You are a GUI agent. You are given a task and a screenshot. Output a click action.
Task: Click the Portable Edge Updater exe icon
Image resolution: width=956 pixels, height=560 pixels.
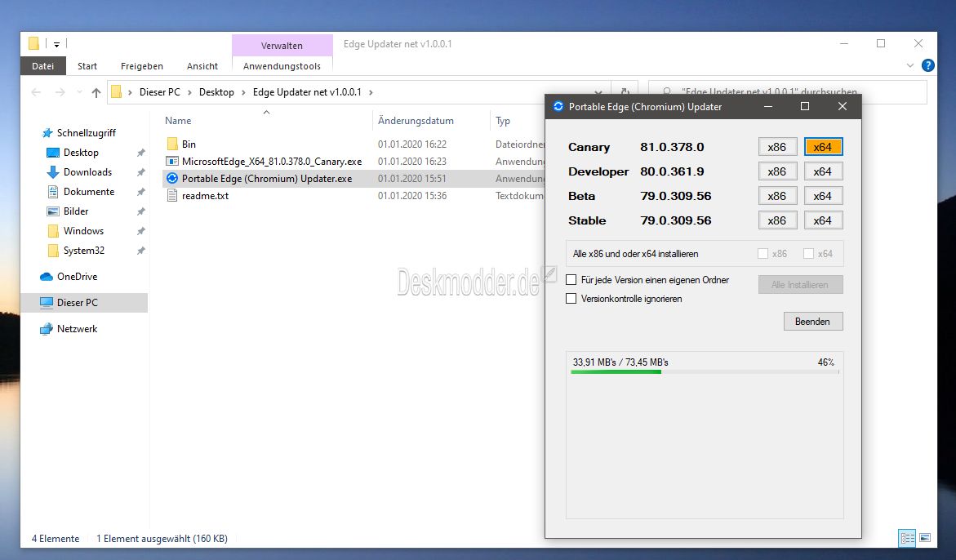coord(172,179)
